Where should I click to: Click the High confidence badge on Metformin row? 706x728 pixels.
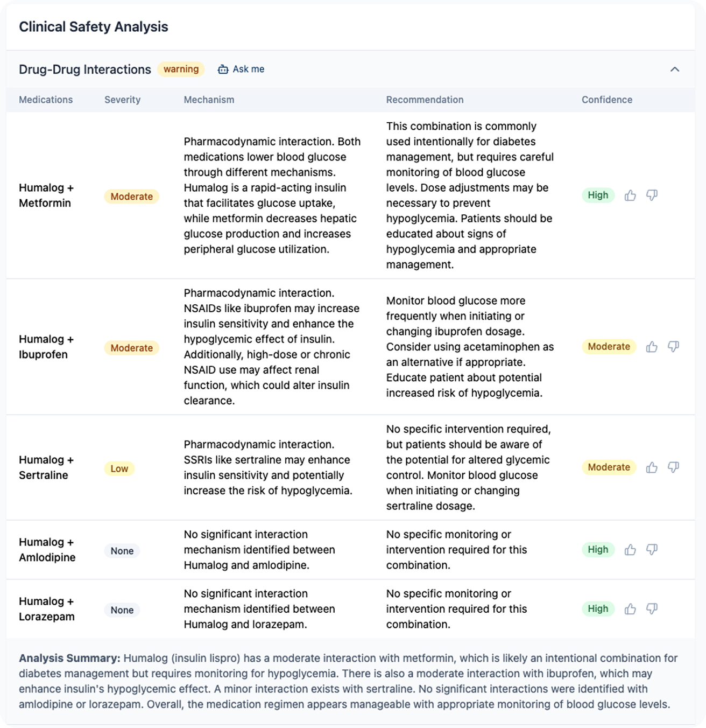click(598, 195)
